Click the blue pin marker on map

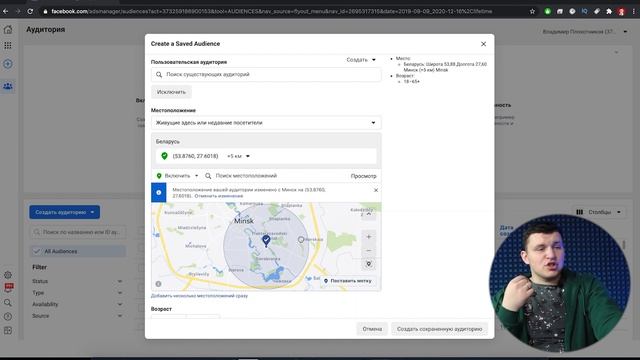pos(266,240)
